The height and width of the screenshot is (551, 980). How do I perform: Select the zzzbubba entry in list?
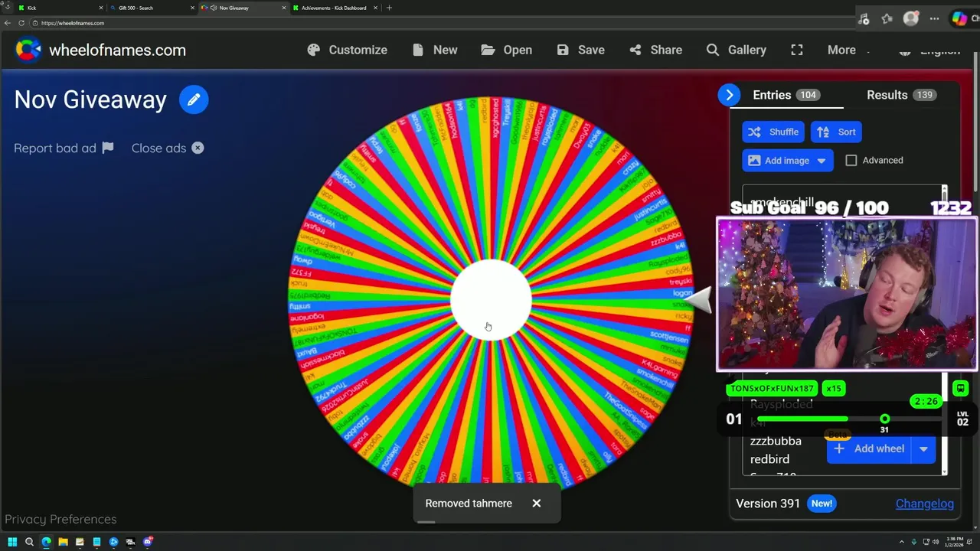[776, 441]
